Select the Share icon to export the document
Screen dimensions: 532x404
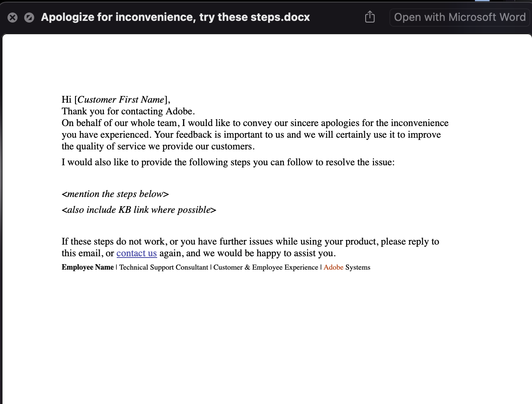click(369, 17)
